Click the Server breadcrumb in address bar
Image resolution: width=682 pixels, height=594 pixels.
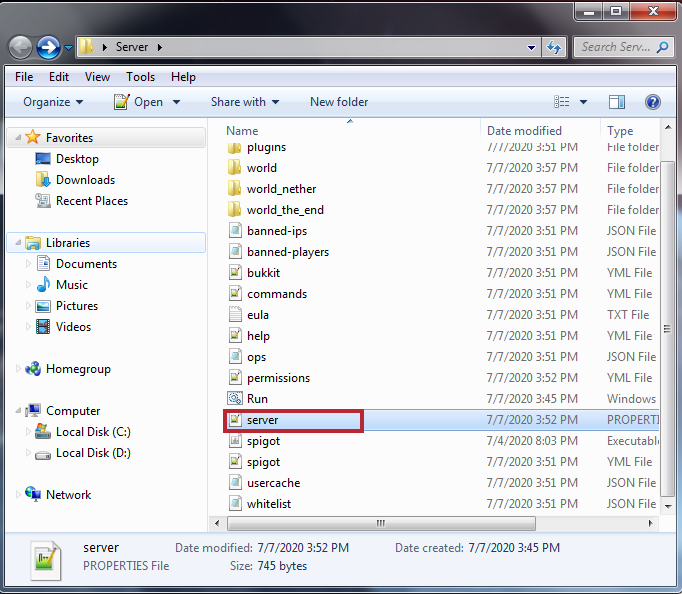click(x=132, y=47)
